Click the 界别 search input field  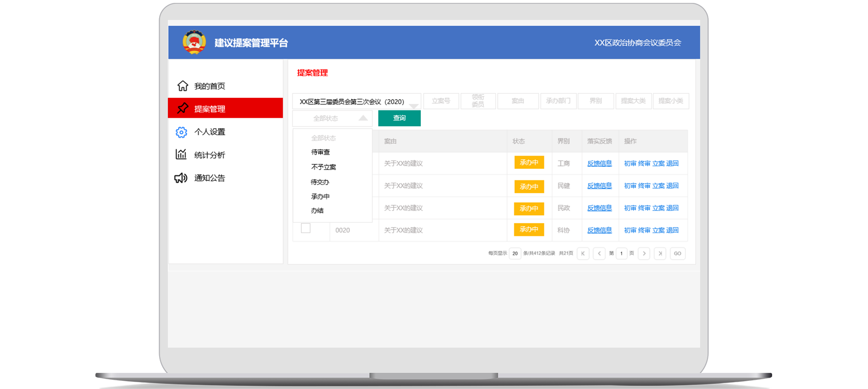(x=596, y=101)
